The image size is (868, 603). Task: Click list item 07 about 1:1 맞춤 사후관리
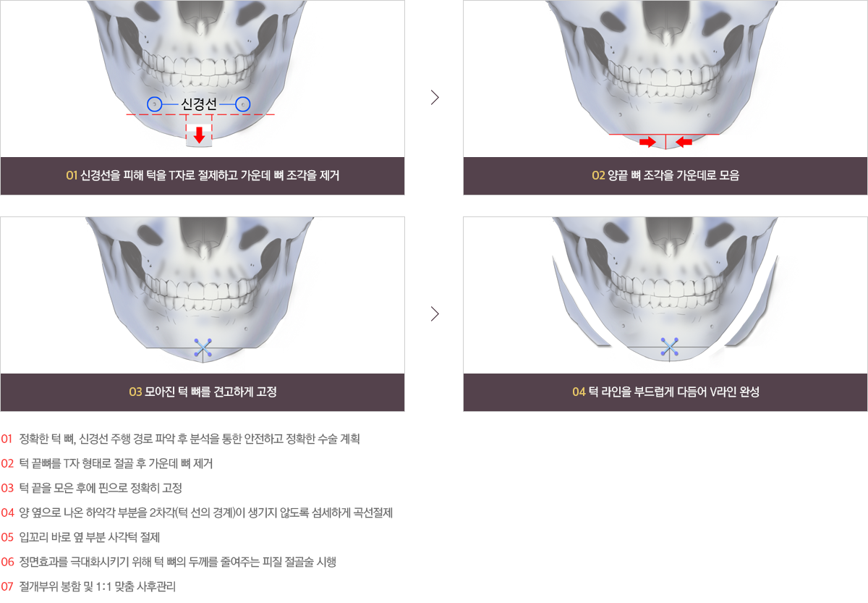pos(88,586)
